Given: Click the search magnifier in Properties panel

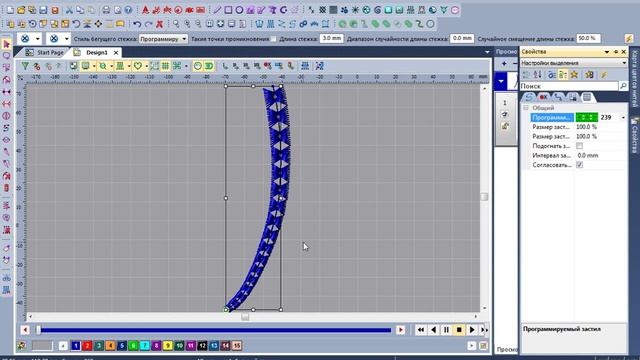Looking at the screenshot, I should 623,86.
